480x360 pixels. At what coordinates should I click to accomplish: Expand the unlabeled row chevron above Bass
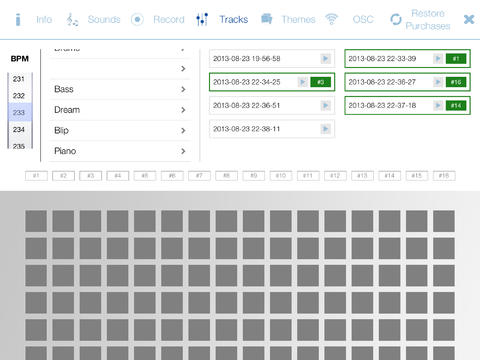183,69
